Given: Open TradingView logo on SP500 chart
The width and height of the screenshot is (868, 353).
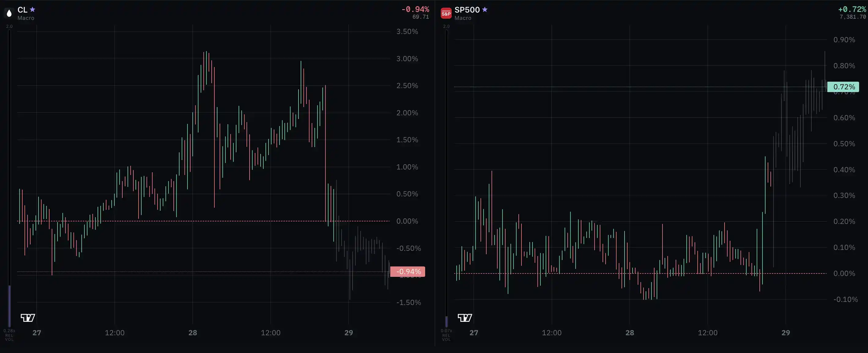Looking at the screenshot, I should (x=465, y=318).
